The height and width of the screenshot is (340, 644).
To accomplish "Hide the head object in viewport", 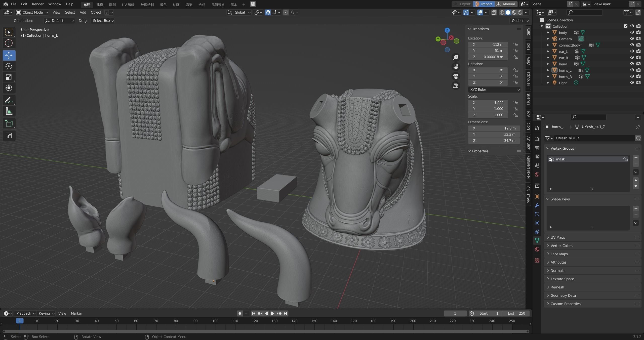I will coord(632,64).
